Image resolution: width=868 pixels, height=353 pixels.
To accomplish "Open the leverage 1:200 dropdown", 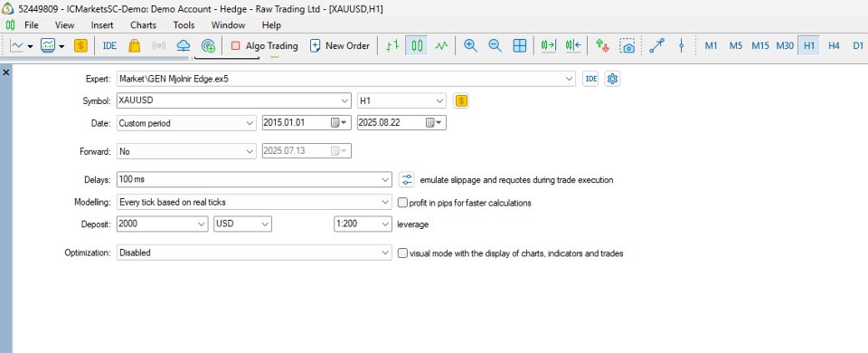I will pos(363,224).
